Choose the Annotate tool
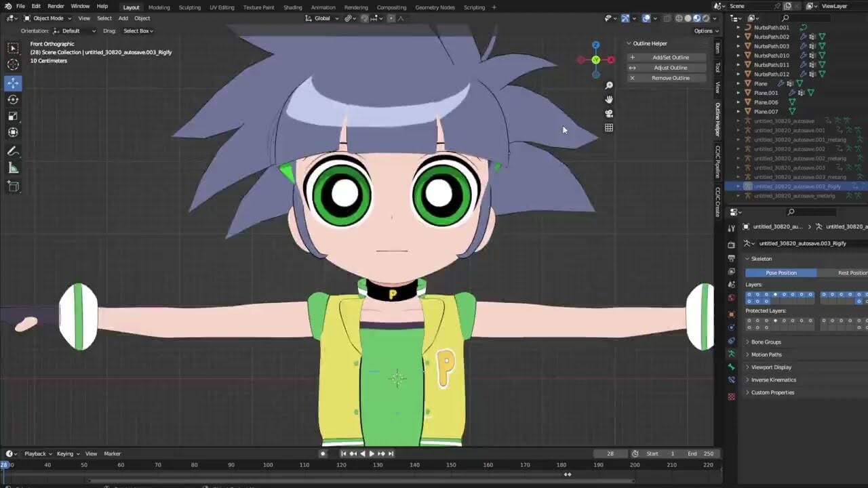This screenshot has width=868, height=488. [x=13, y=150]
